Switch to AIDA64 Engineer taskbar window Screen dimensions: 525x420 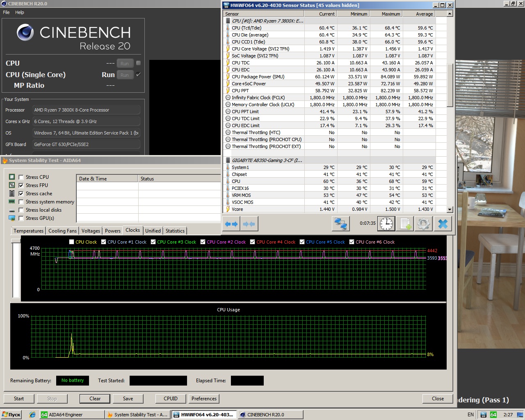(x=71, y=415)
